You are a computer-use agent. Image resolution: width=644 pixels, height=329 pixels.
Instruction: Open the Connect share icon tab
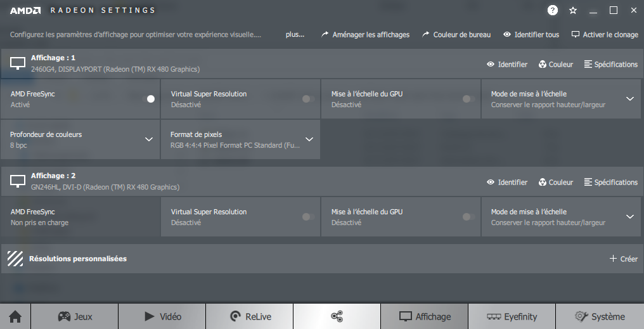click(337, 316)
